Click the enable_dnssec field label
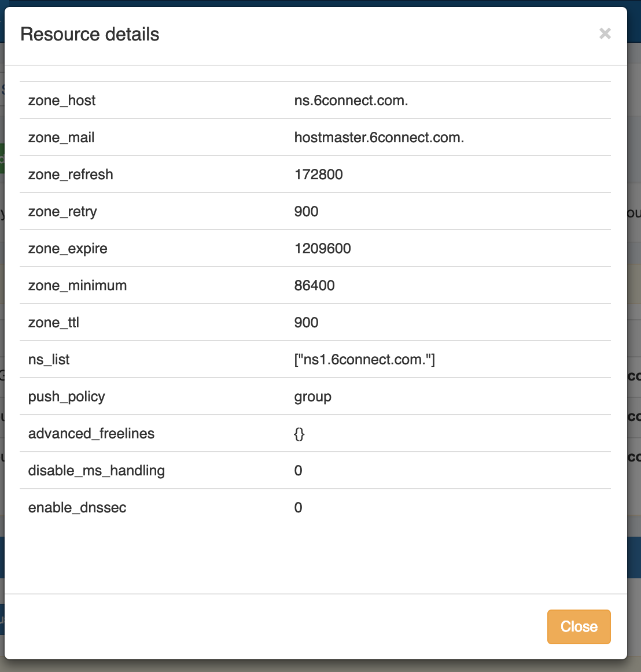 [x=77, y=508]
